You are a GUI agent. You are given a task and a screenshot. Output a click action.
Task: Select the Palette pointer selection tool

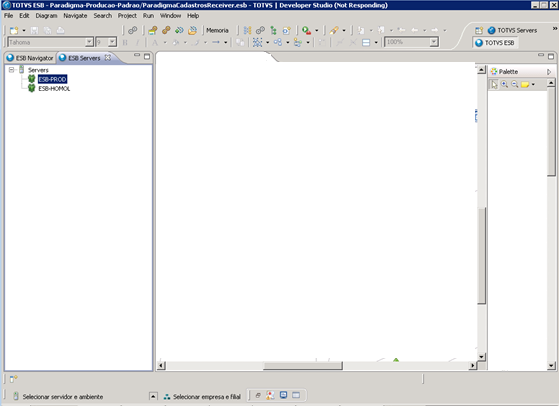click(x=494, y=85)
